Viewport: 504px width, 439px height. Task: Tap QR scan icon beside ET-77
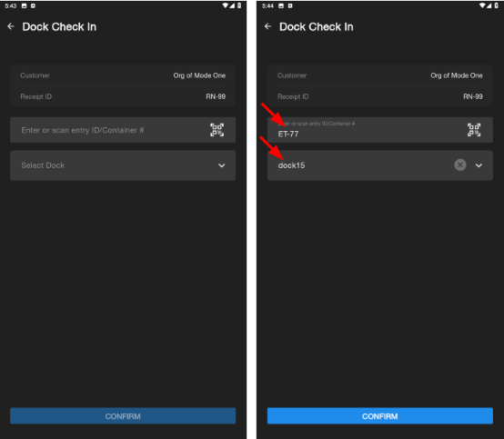coord(474,130)
